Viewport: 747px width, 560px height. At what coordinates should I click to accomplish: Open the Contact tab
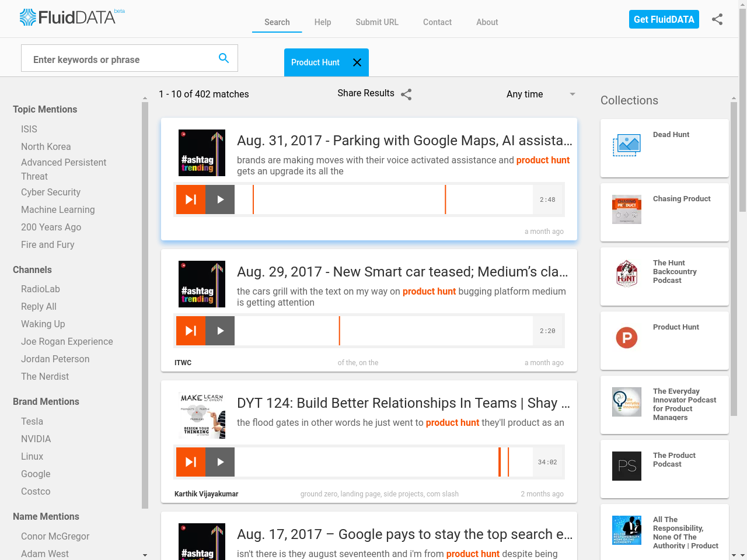(x=437, y=22)
